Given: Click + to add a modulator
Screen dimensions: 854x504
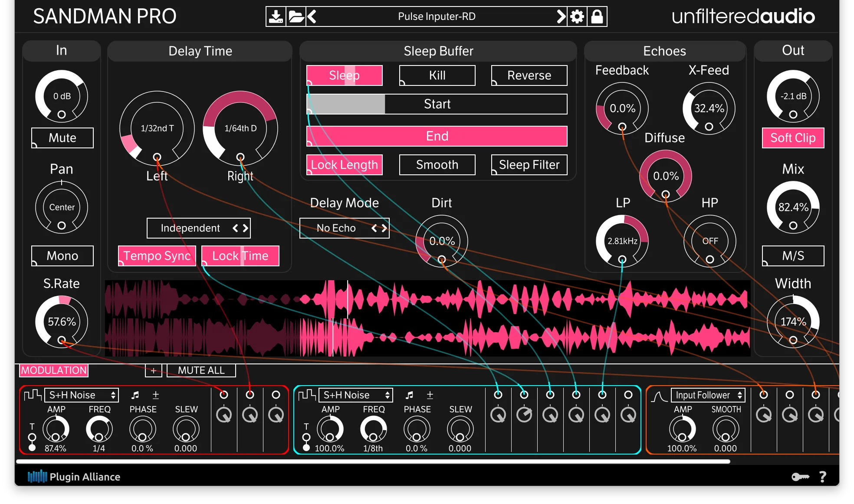Looking at the screenshot, I should (153, 370).
